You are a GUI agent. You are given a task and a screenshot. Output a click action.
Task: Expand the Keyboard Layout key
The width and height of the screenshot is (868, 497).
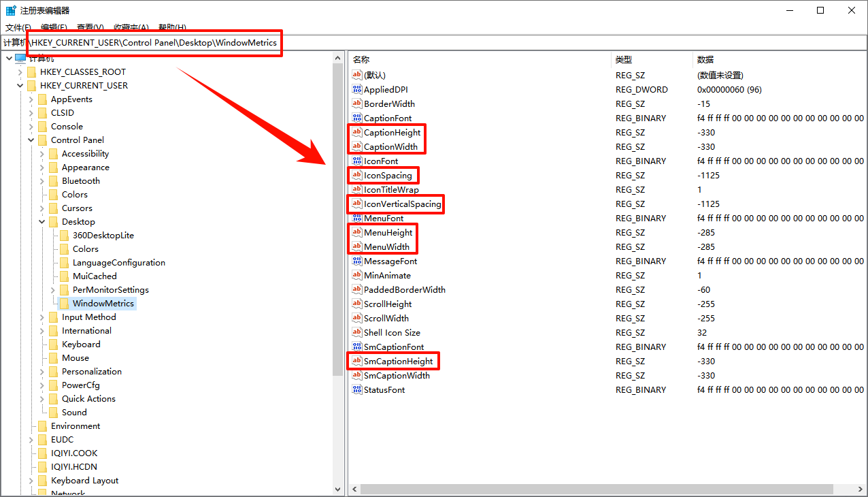31,481
